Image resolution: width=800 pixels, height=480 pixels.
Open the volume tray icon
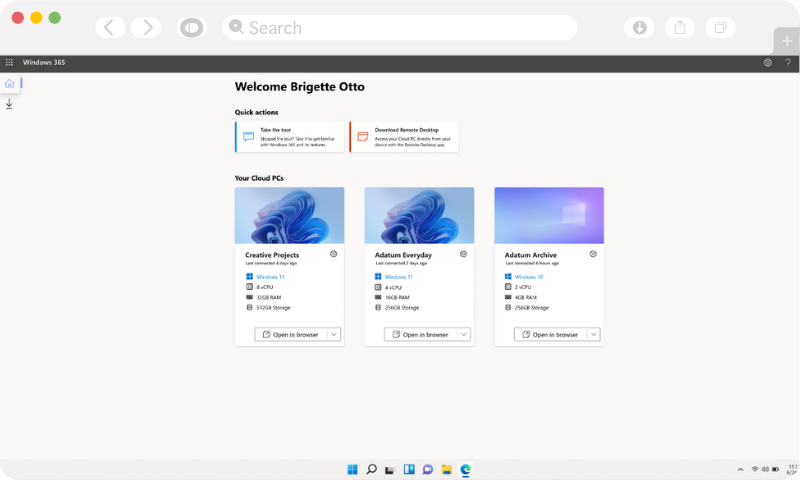click(x=765, y=469)
